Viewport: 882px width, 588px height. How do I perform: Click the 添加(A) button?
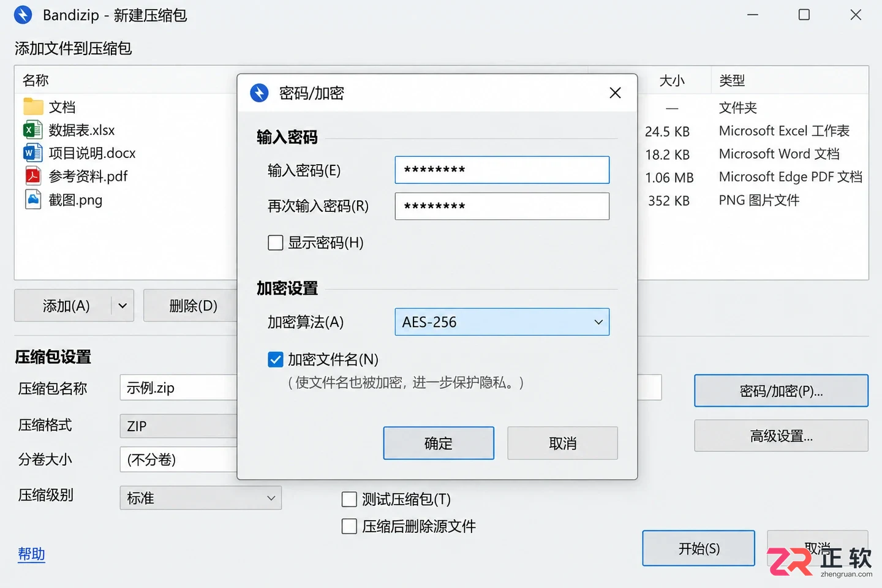click(x=63, y=306)
